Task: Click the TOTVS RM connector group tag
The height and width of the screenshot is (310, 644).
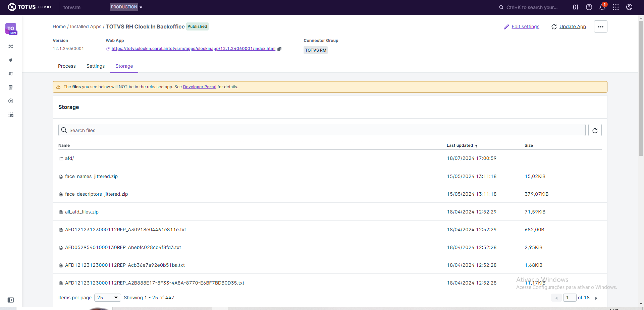Action: (316, 50)
